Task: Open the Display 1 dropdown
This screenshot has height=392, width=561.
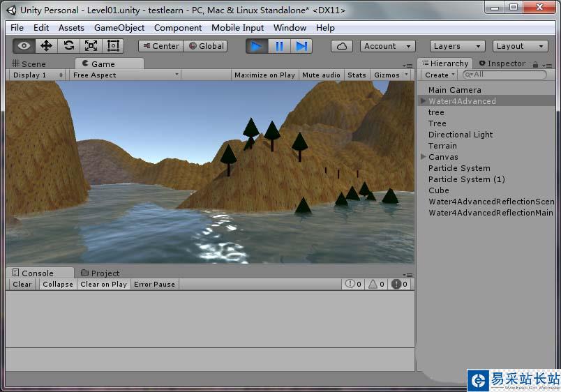Action: point(37,75)
